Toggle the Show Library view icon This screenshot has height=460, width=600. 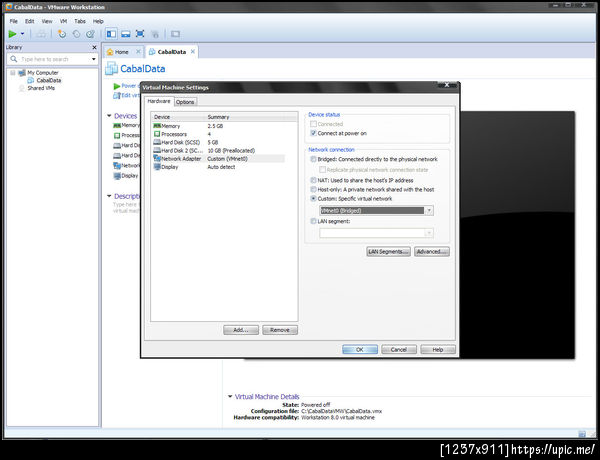[x=111, y=34]
